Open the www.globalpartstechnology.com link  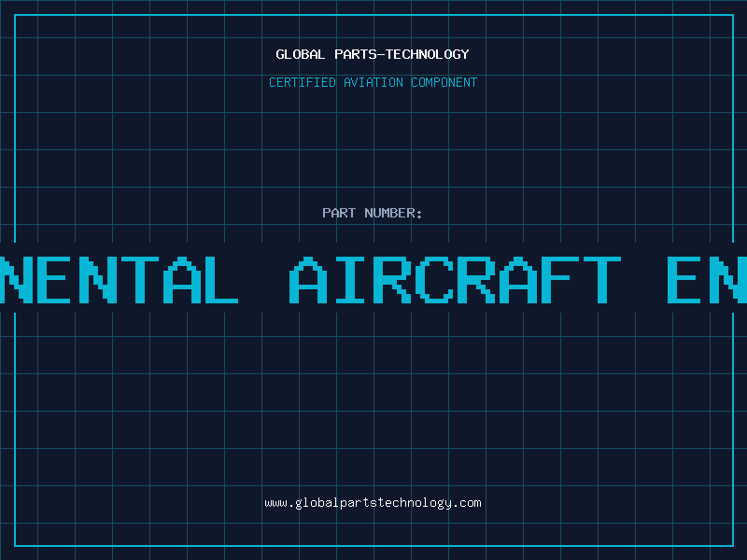tap(373, 503)
